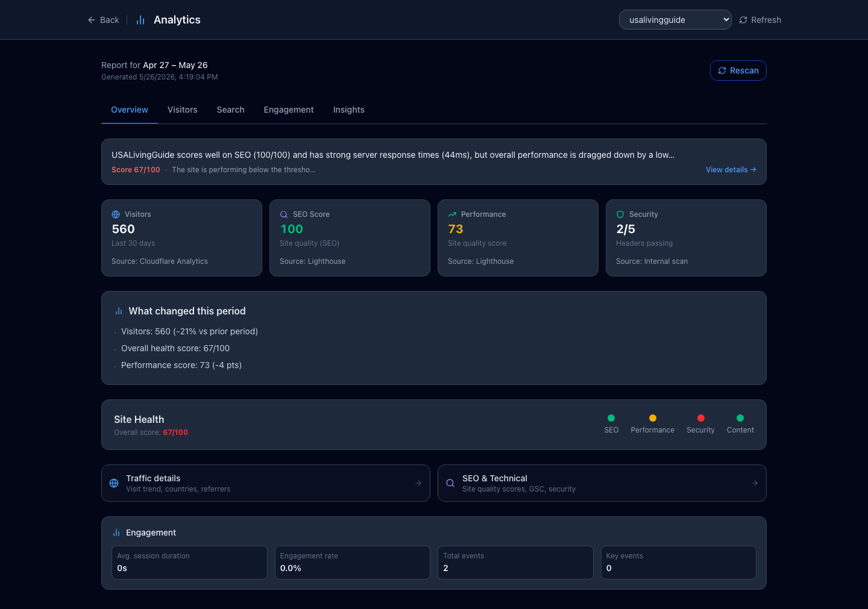Click the Site Health overall score 67/100
The image size is (868, 609).
point(175,433)
